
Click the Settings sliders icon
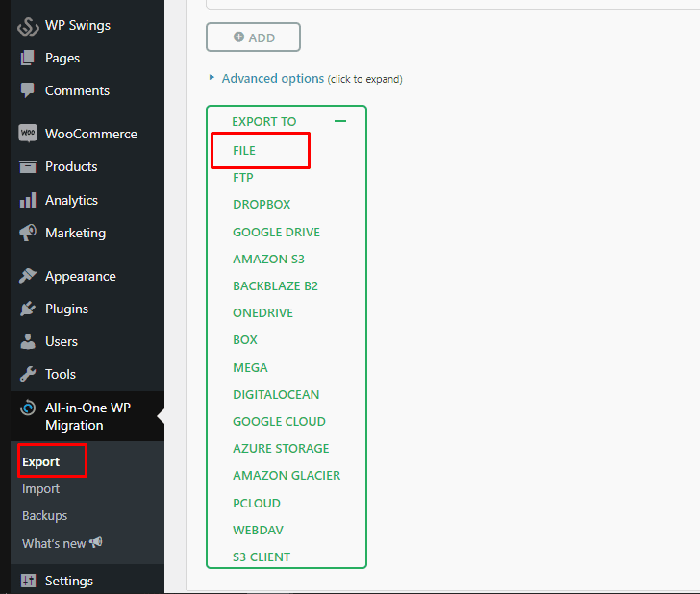coord(28,581)
